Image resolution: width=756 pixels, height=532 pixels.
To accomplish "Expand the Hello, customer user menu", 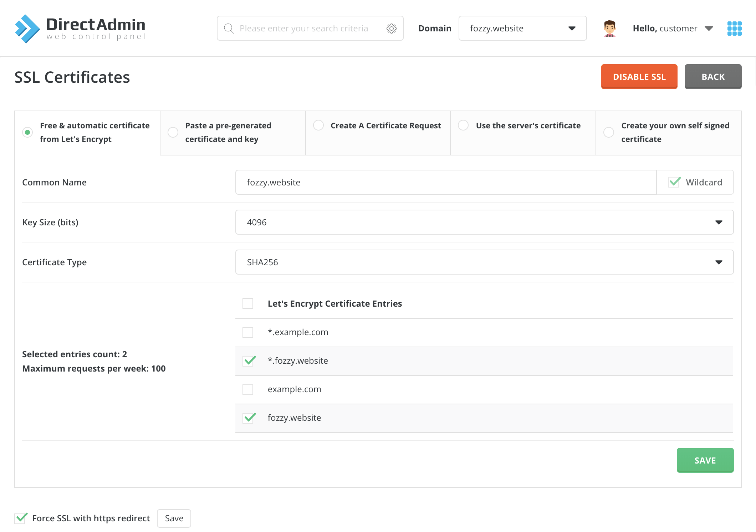I will 673,29.
